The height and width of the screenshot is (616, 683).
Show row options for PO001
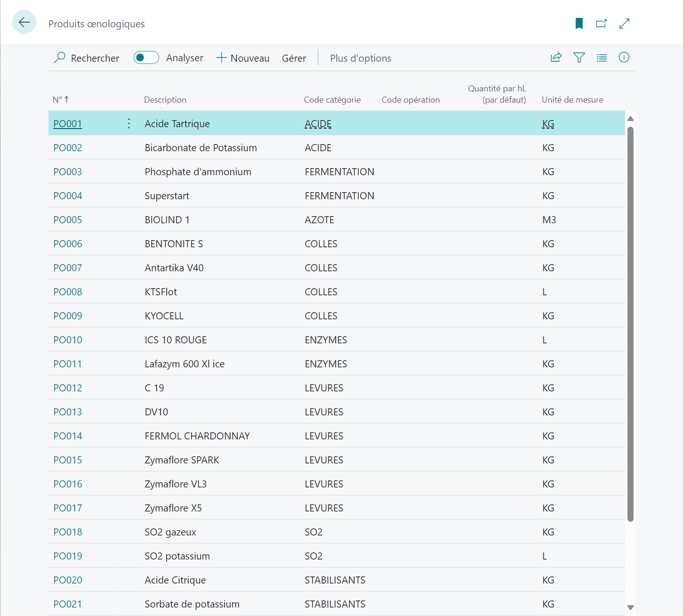[x=129, y=123]
